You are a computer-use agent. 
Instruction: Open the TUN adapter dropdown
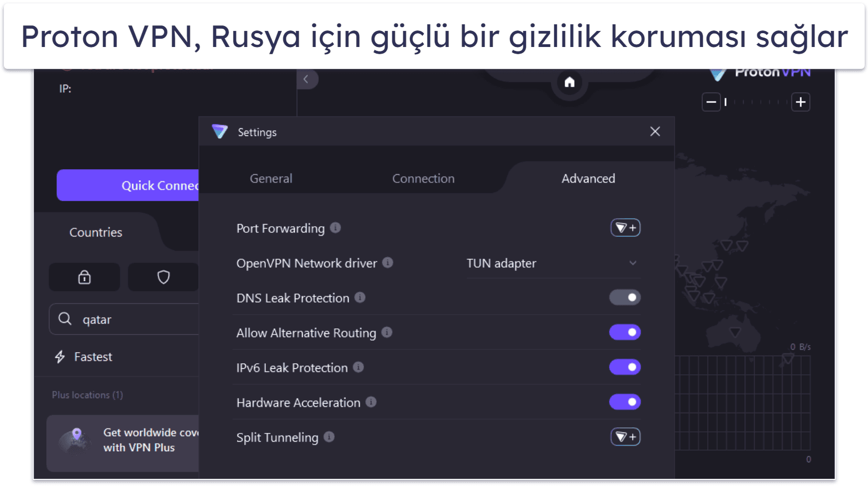[x=553, y=263]
